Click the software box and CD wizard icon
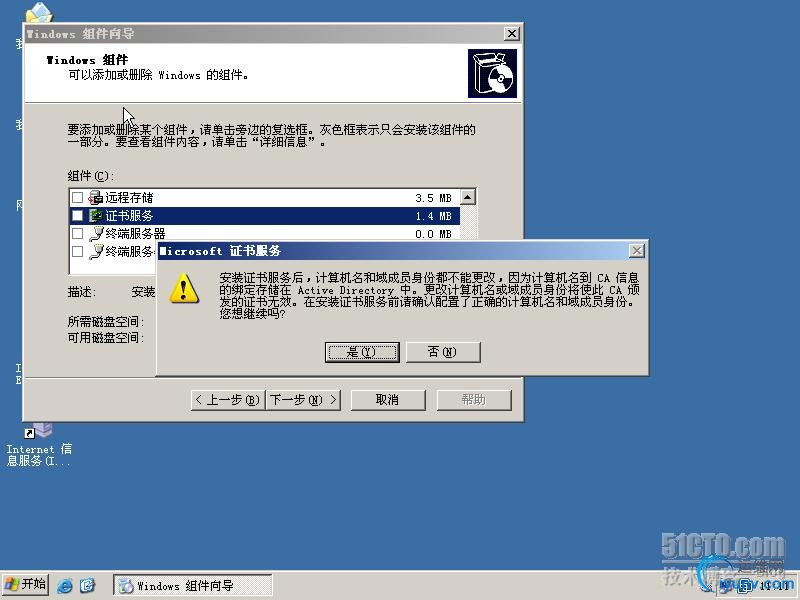800x600 pixels. (492, 73)
